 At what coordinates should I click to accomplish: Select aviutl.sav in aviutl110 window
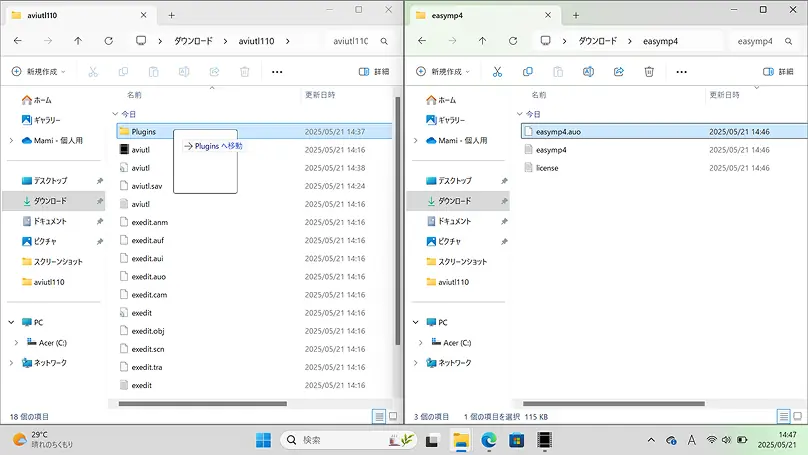147,186
